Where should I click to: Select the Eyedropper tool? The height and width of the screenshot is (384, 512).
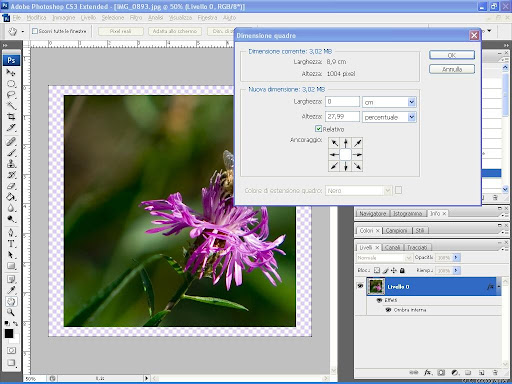[x=11, y=290]
